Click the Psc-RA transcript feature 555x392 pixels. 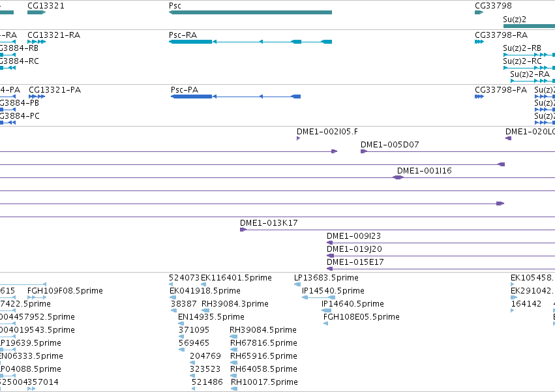(250, 42)
